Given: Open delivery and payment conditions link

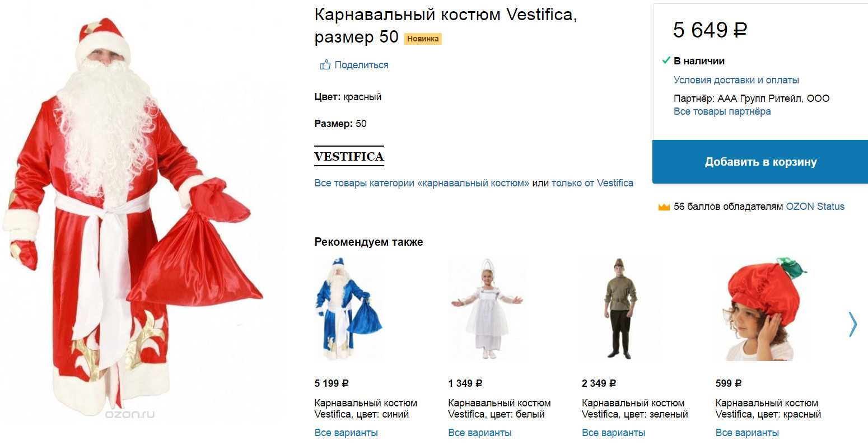Looking at the screenshot, I should click(x=736, y=80).
